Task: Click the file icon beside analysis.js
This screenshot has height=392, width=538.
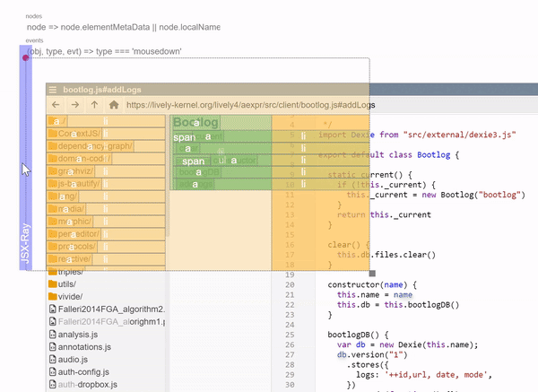Action: point(52,335)
